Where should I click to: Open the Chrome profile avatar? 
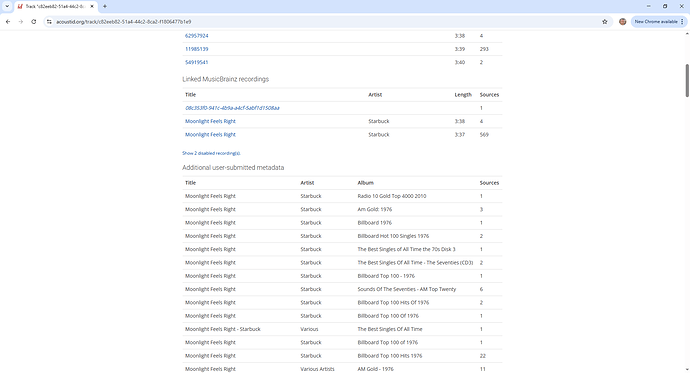[x=622, y=22]
